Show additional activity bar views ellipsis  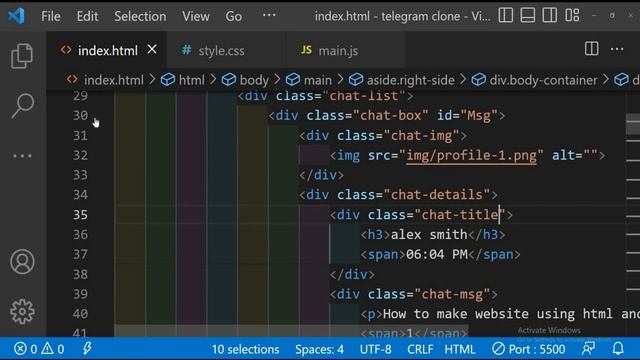(22, 156)
